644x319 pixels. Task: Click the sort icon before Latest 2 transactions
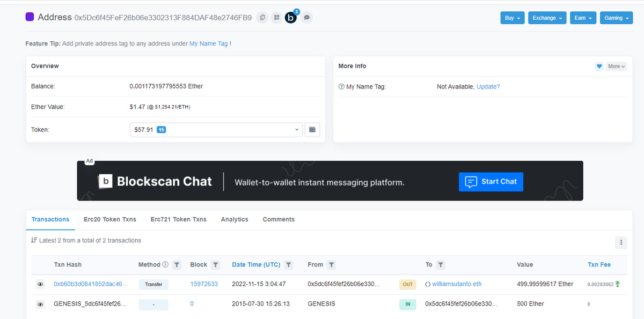34,241
